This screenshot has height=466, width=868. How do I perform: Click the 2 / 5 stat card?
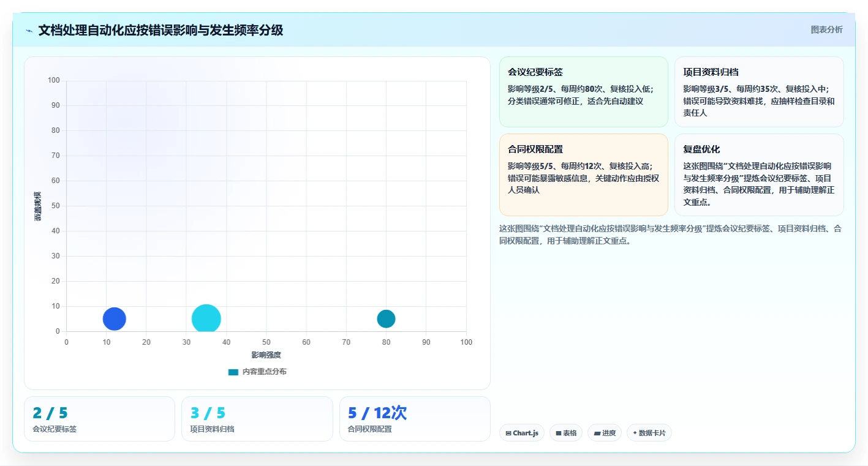(99, 419)
